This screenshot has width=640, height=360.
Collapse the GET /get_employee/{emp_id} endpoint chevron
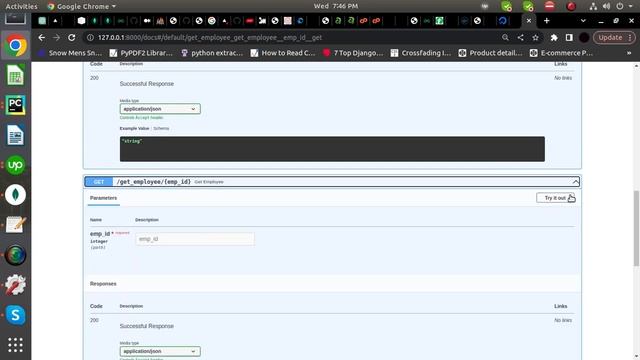coord(576,182)
